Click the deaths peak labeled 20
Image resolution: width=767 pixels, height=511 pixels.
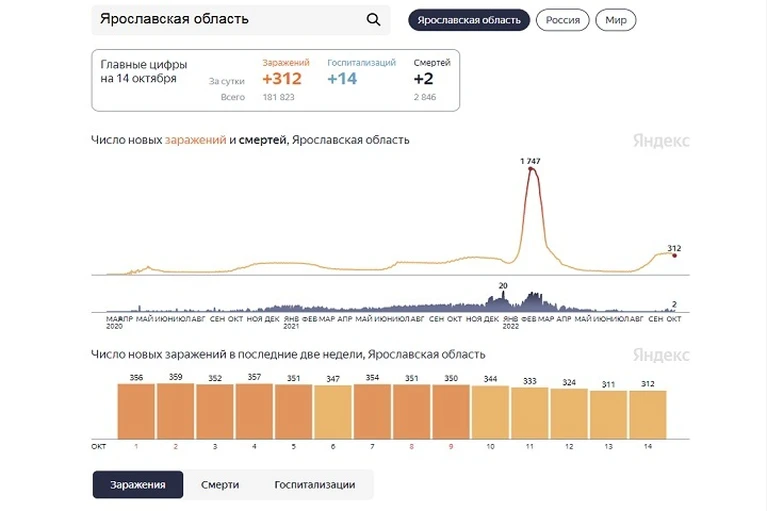click(503, 292)
